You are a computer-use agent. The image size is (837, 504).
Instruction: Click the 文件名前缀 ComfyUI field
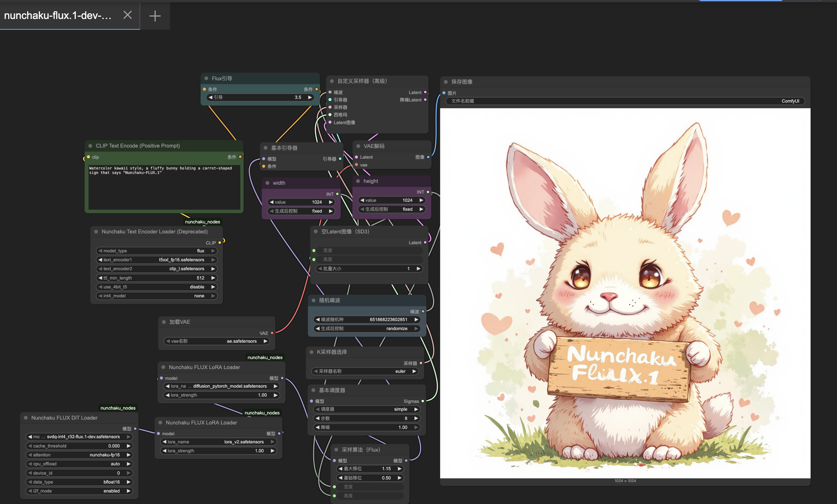pos(625,101)
